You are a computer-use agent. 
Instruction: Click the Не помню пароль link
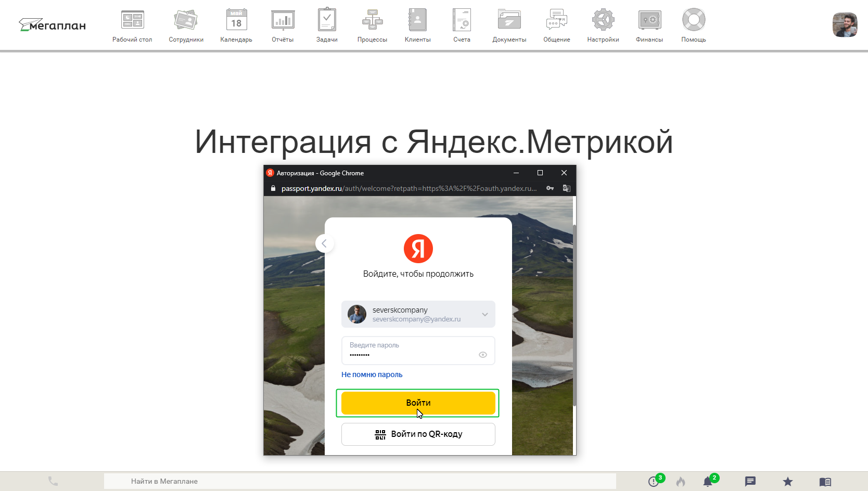[x=372, y=374]
